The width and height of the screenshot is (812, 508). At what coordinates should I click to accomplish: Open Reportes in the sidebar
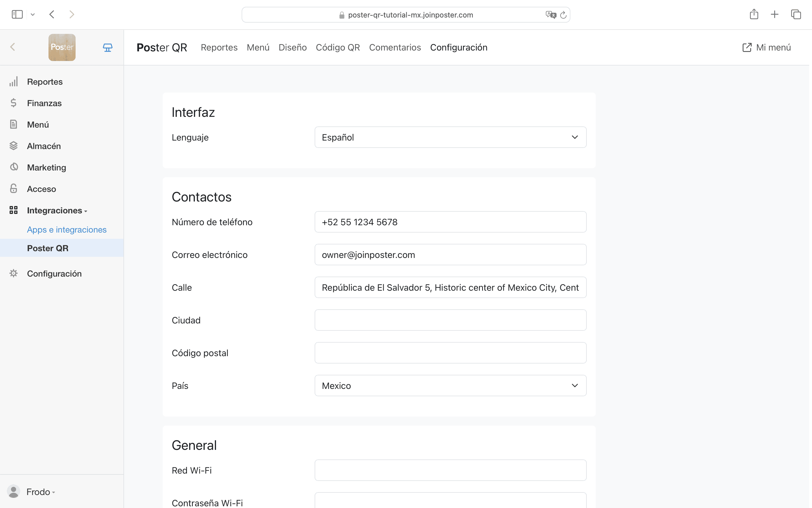point(45,82)
